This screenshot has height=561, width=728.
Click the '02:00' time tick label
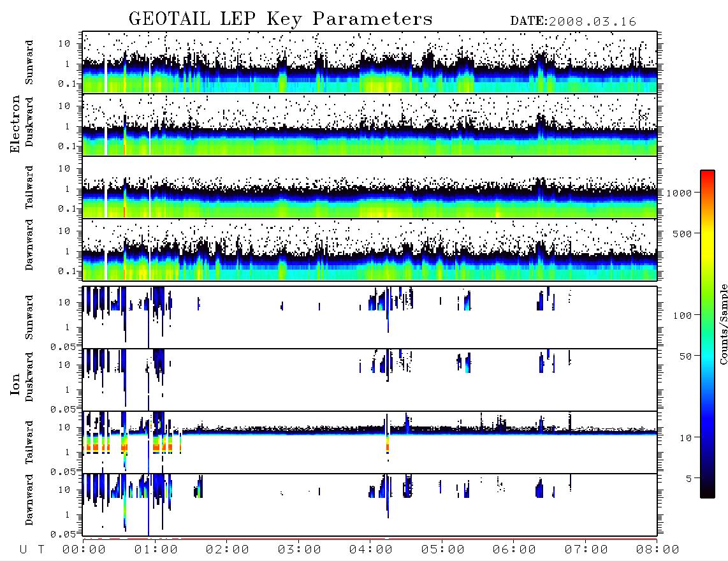click(228, 550)
